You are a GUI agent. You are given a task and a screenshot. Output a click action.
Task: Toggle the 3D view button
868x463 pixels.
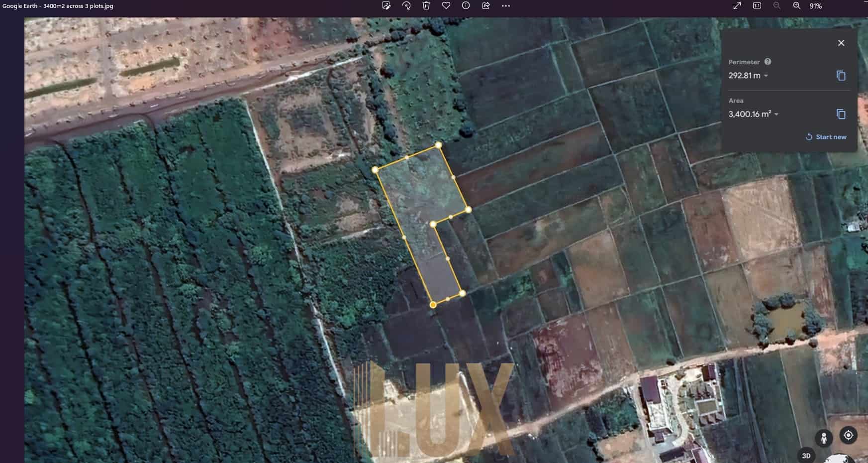(x=806, y=456)
